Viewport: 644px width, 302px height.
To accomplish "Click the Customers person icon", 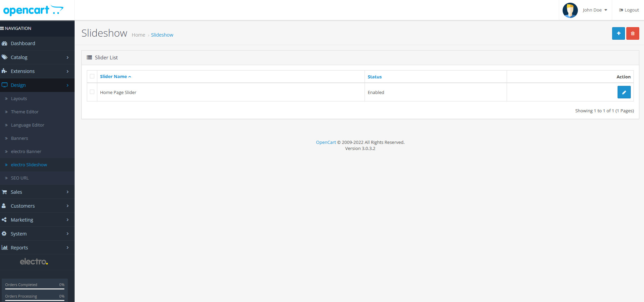I will pos(4,206).
